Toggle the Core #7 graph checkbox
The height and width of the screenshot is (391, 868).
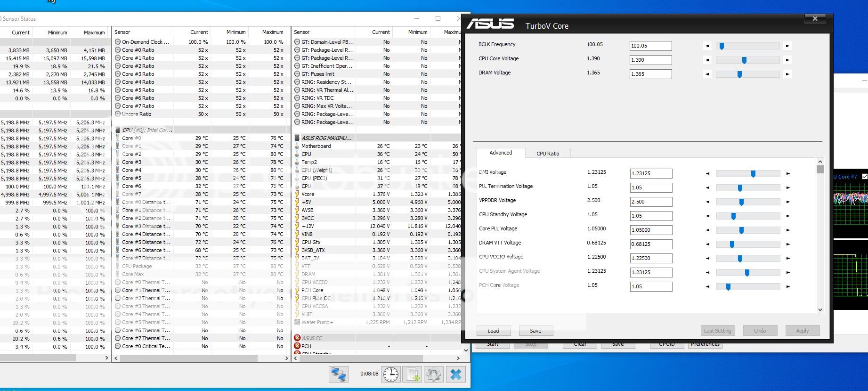coord(864,177)
